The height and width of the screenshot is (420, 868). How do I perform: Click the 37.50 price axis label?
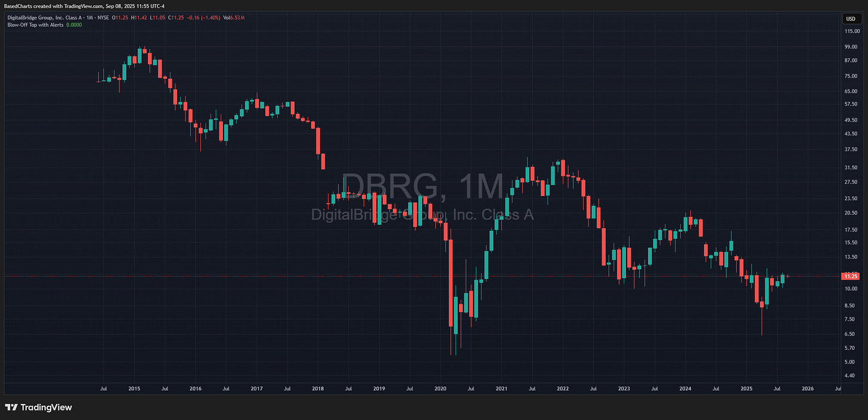[851, 150]
